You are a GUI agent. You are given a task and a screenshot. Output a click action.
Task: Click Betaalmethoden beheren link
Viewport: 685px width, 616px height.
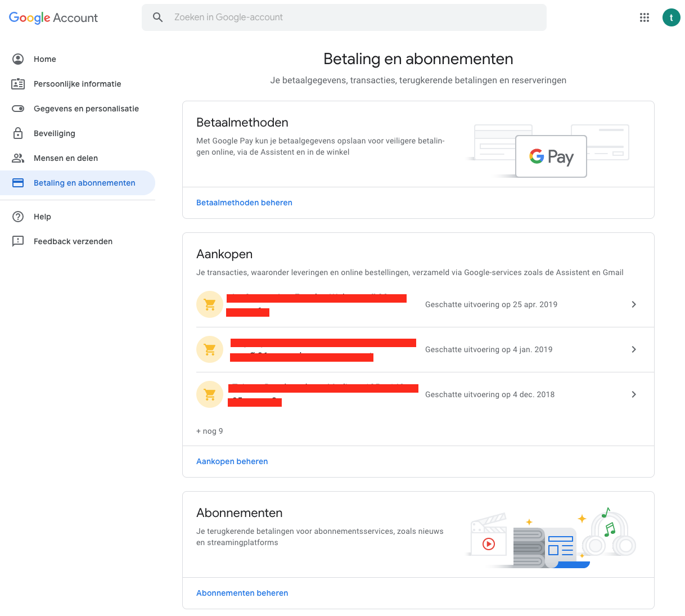[244, 203]
